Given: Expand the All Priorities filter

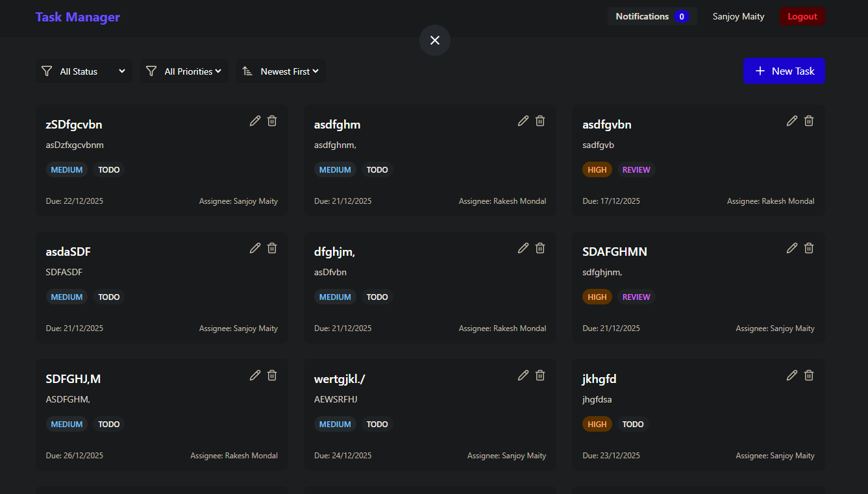Looking at the screenshot, I should pyautogui.click(x=184, y=71).
